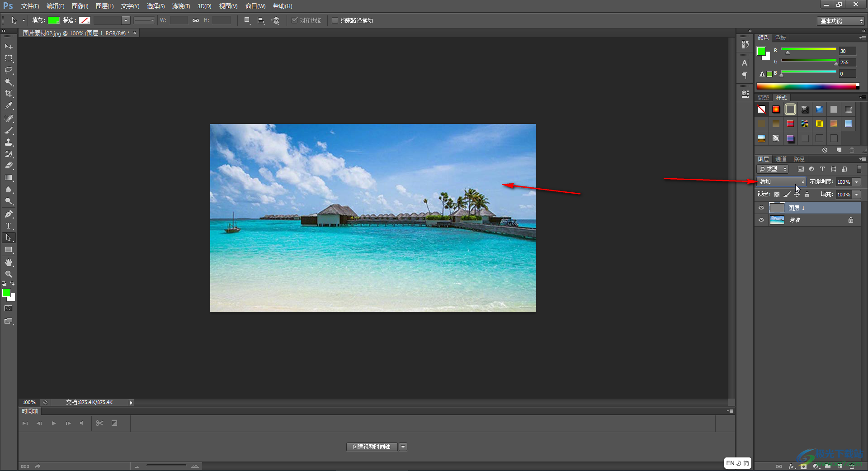Select the Eraser tool
This screenshot has height=471, width=868.
[x=9, y=166]
